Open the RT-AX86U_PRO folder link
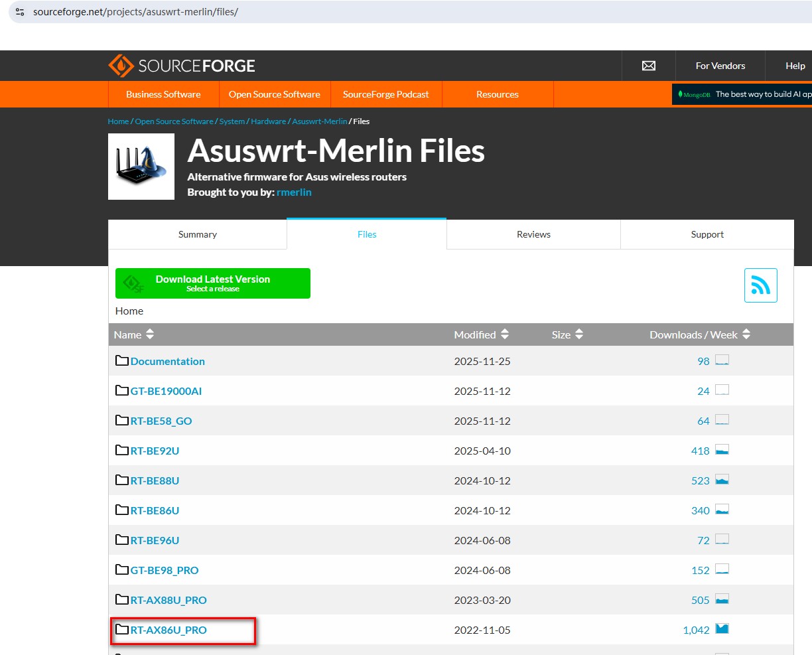Screen dimensions: 812x655 coord(169,630)
